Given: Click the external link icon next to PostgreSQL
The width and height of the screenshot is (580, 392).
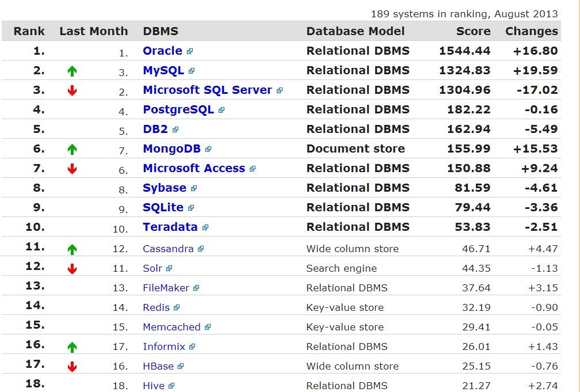Looking at the screenshot, I should [222, 111].
